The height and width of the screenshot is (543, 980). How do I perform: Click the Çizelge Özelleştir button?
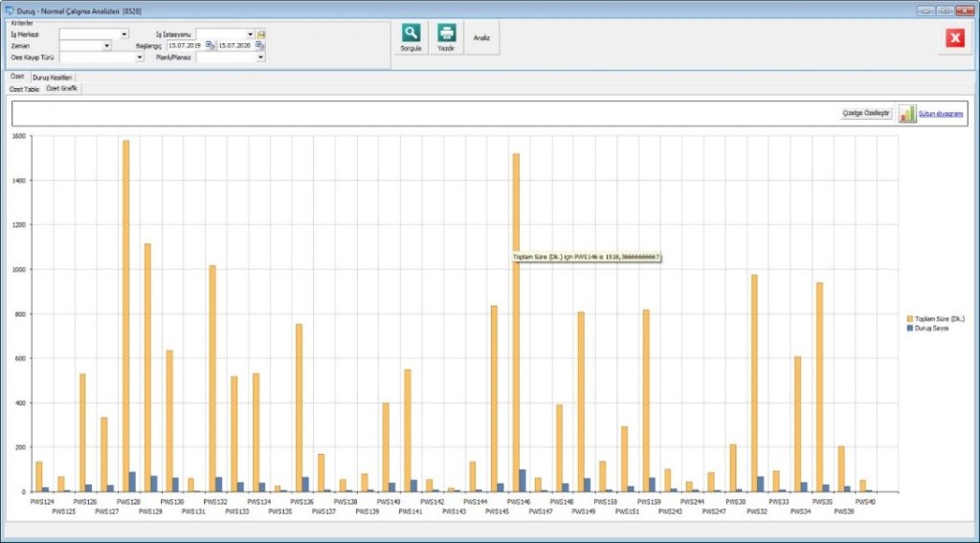(x=866, y=113)
